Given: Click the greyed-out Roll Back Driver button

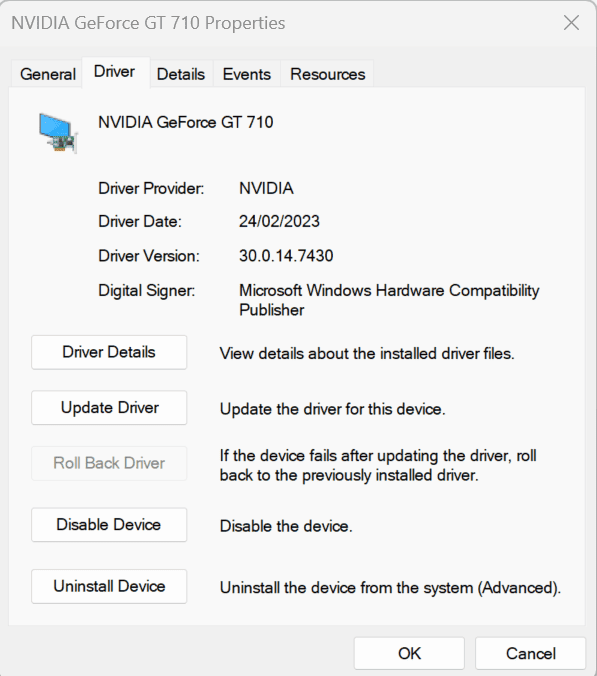Looking at the screenshot, I should [x=109, y=463].
